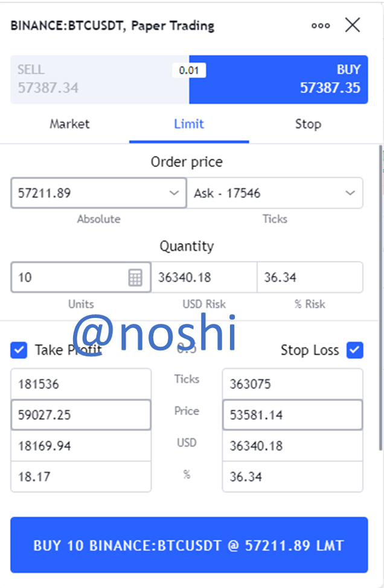This screenshot has height=588, width=384.
Task: Open the quantity calculator icon
Action: pos(135,277)
